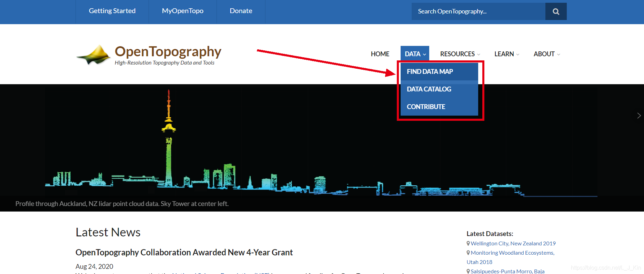Image resolution: width=644 pixels, height=274 pixels.
Task: Open Wellington City, New Zealand 2019 dataset
Action: (513, 243)
